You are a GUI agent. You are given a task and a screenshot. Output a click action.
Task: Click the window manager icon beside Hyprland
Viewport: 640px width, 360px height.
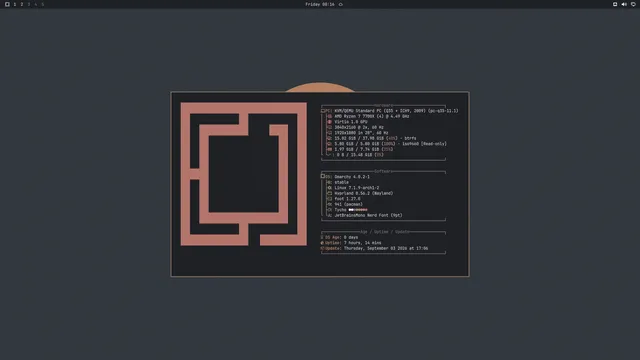(330, 193)
